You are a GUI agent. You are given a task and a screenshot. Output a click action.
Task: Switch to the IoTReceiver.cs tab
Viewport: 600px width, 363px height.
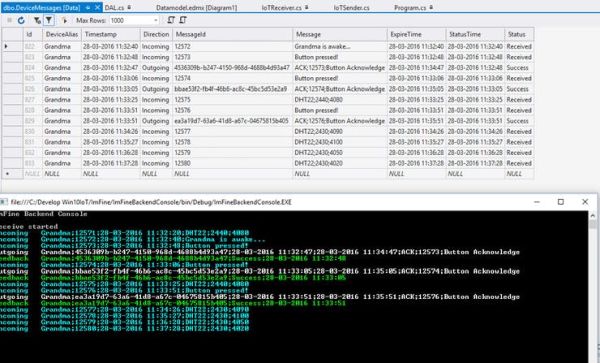(x=282, y=8)
